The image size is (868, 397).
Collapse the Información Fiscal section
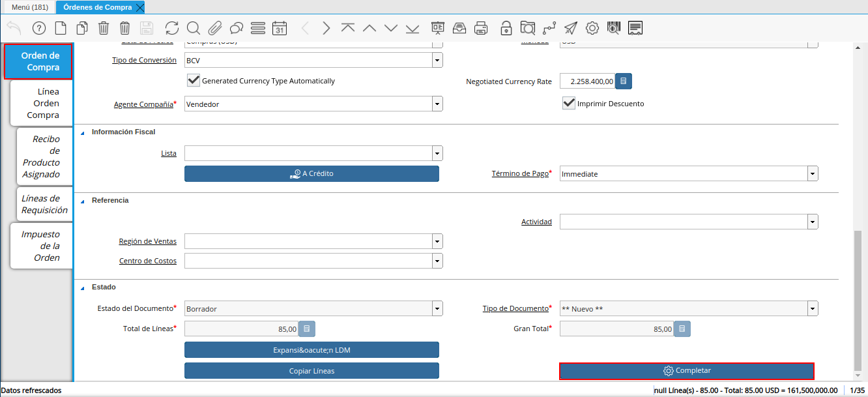coord(83,132)
